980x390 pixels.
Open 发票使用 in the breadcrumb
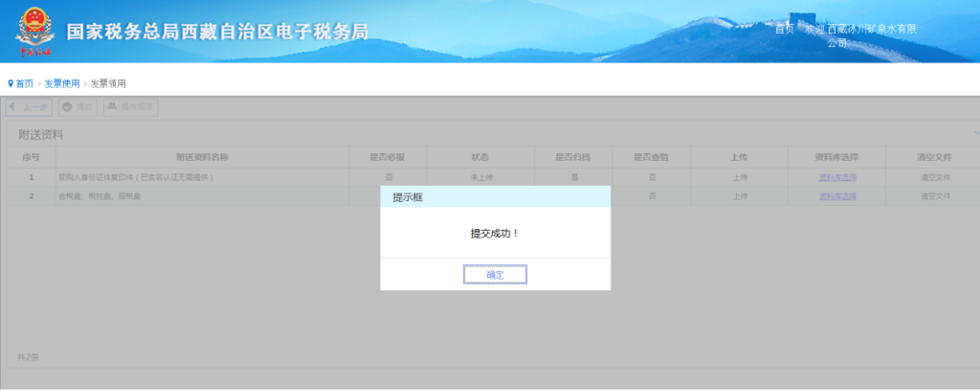tap(62, 84)
